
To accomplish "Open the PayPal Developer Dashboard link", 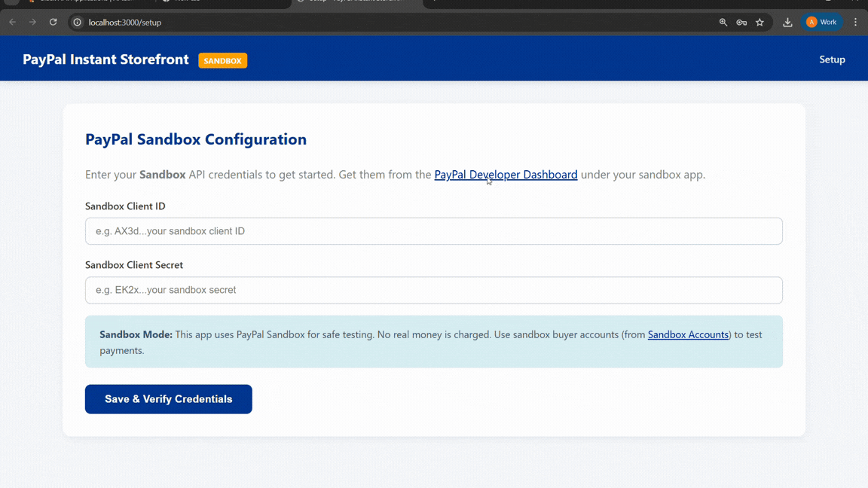I will 506,174.
